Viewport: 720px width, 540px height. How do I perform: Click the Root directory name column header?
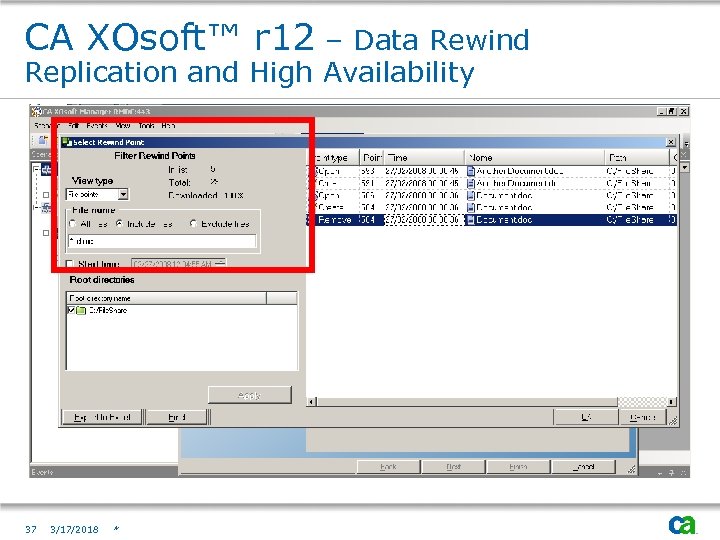(x=166, y=298)
